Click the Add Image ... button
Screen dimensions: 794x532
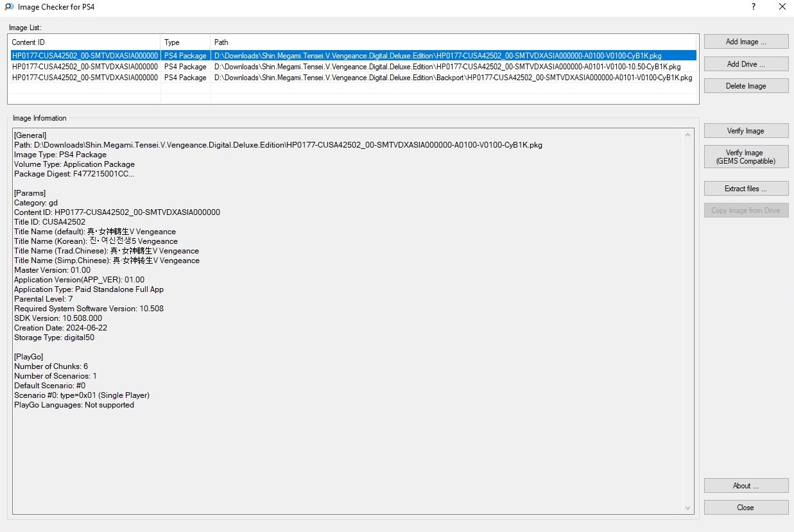pos(746,42)
